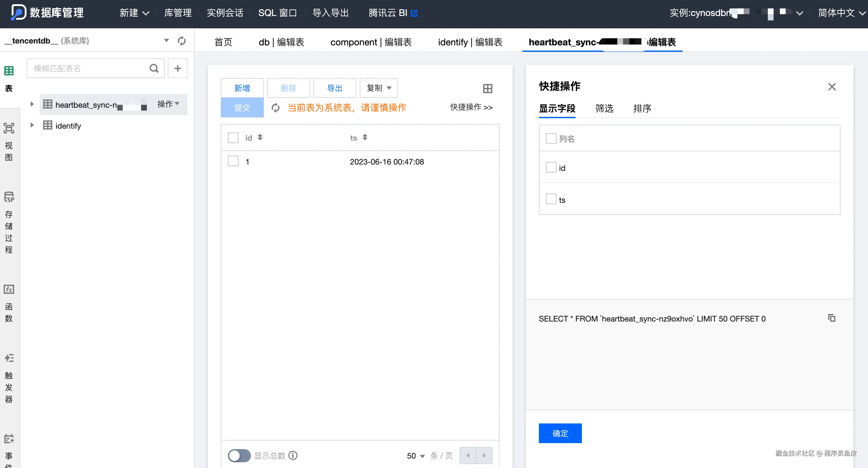Click the 新增 button
The width and height of the screenshot is (868, 468).
coord(242,88)
